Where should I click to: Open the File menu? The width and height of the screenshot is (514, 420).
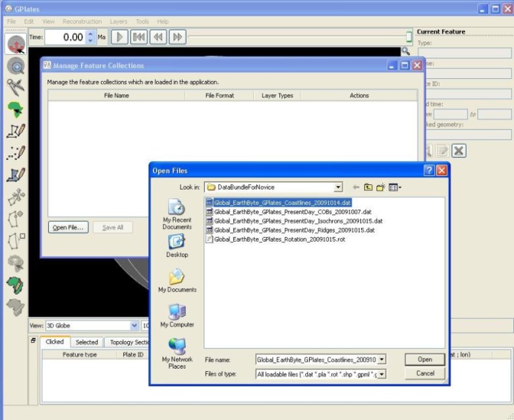[11, 21]
